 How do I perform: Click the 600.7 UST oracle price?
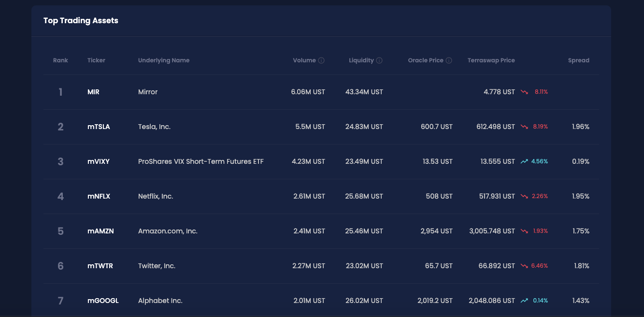[x=437, y=127]
